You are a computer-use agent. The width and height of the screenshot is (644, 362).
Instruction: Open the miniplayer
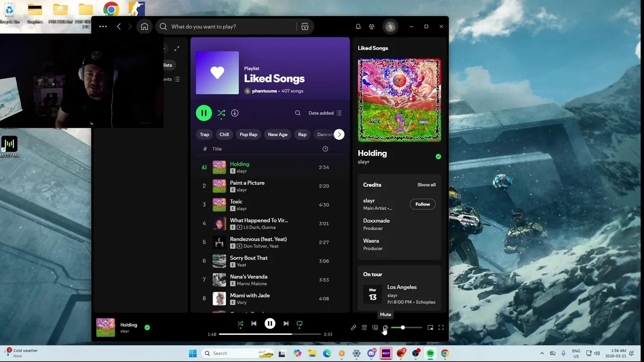click(430, 328)
